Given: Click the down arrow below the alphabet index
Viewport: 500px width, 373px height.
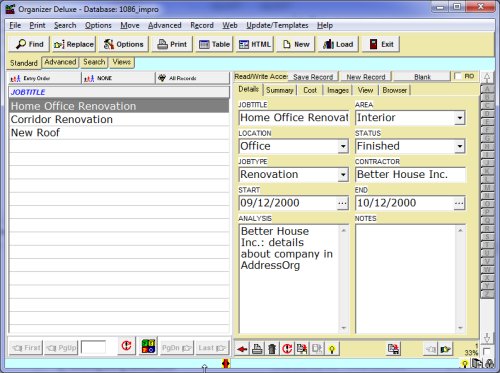Looking at the screenshot, I should click(487, 337).
